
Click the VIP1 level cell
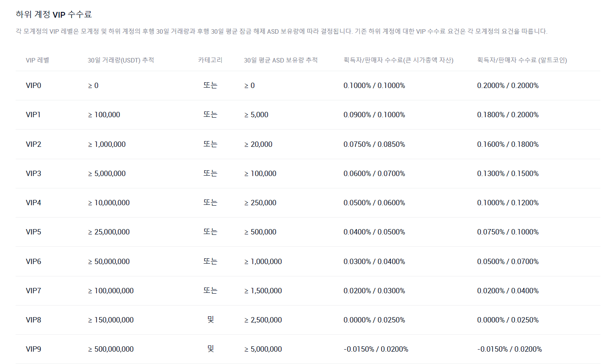[x=33, y=115]
